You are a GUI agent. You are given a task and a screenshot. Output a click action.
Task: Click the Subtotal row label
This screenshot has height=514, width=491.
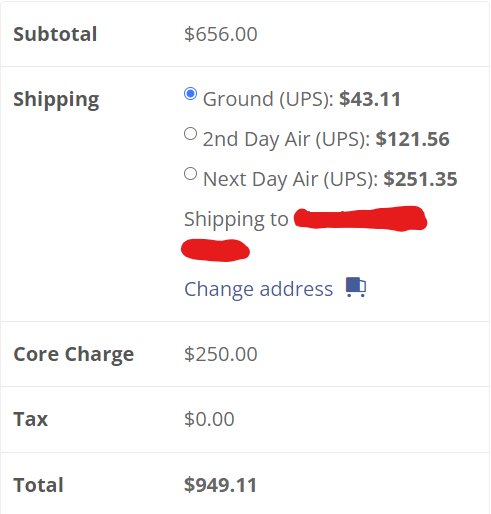pyautogui.click(x=55, y=34)
